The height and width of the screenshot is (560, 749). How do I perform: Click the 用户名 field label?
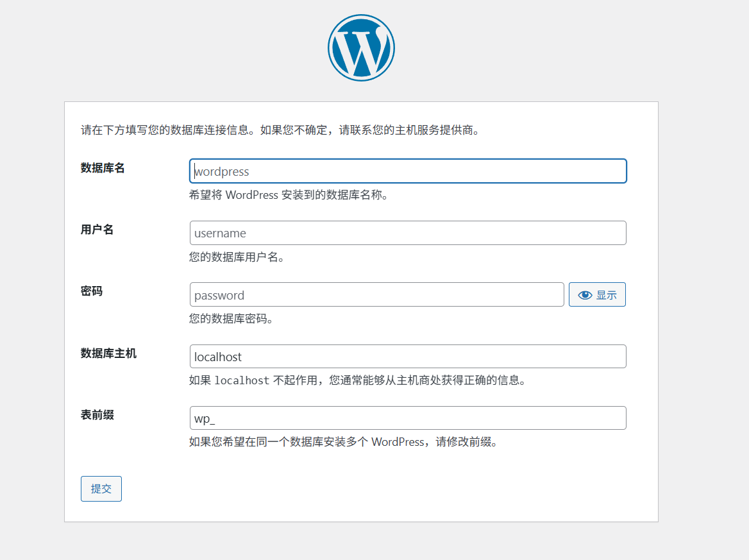(x=97, y=230)
